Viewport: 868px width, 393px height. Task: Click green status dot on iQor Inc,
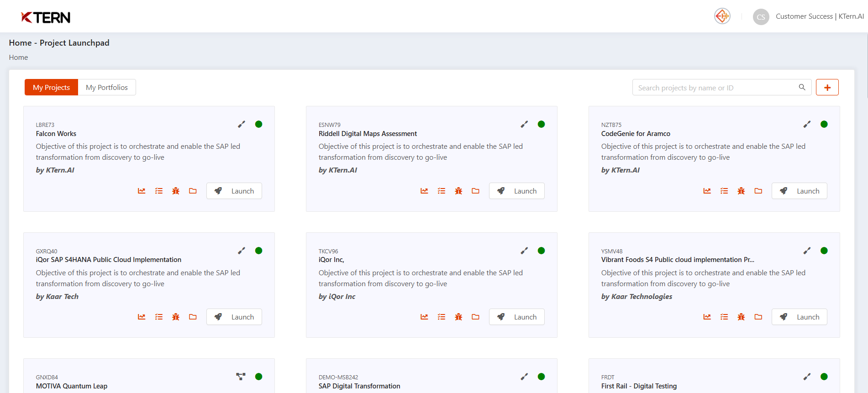[541, 251]
